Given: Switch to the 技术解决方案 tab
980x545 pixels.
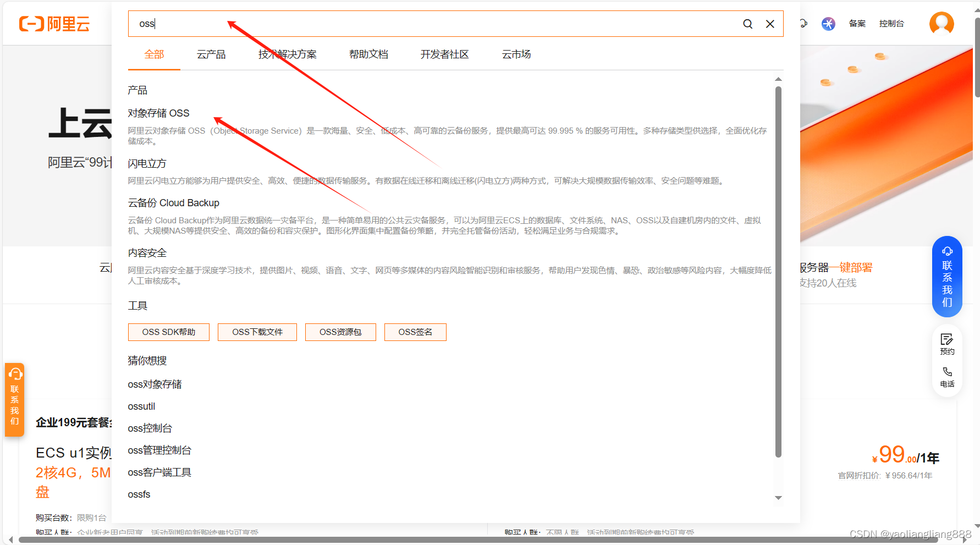Looking at the screenshot, I should coord(288,54).
